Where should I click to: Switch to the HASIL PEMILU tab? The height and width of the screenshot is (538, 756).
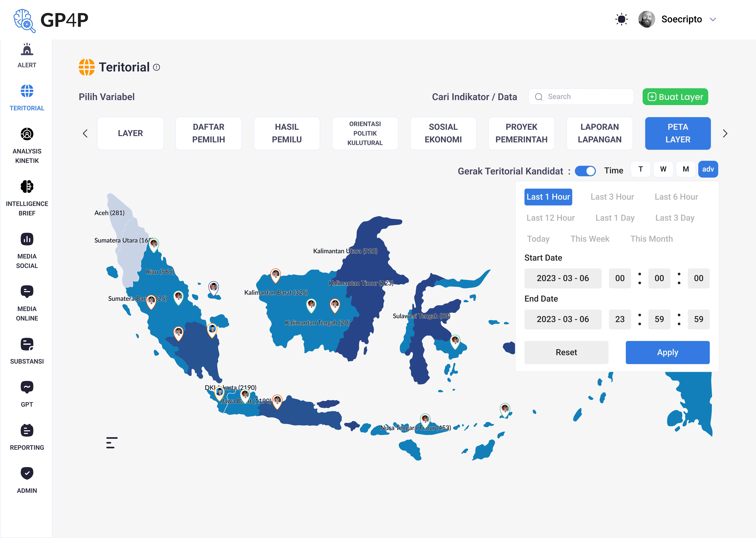click(x=287, y=133)
